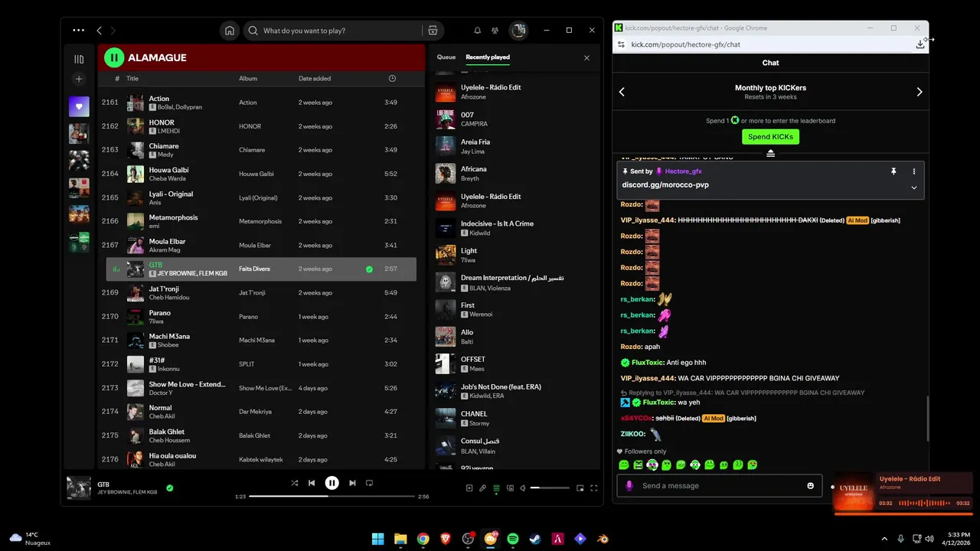Toggle the Queue panel icon
The width and height of the screenshot is (980, 551).
coord(496,487)
